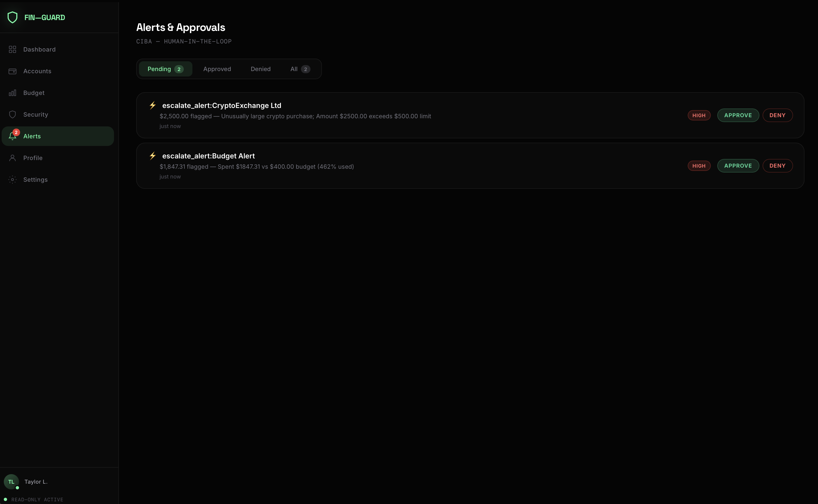Deny the Budget Alert escalation
This screenshot has width=818, height=504.
(777, 166)
